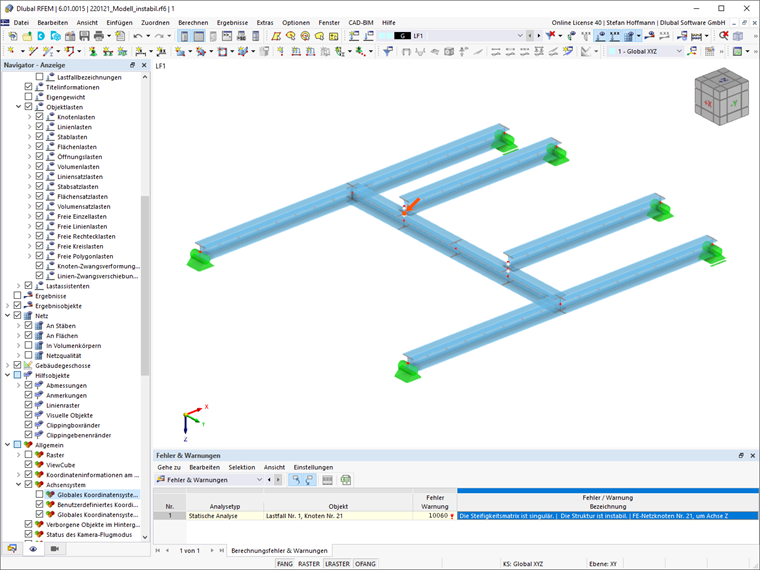The image size is (760, 570).
Task: Click the Print icon in toolbar
Action: (x=99, y=36)
